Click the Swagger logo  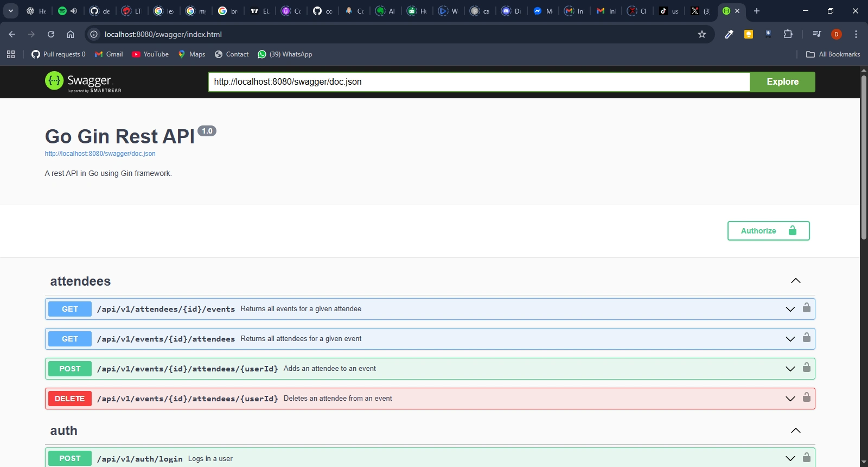click(x=83, y=82)
